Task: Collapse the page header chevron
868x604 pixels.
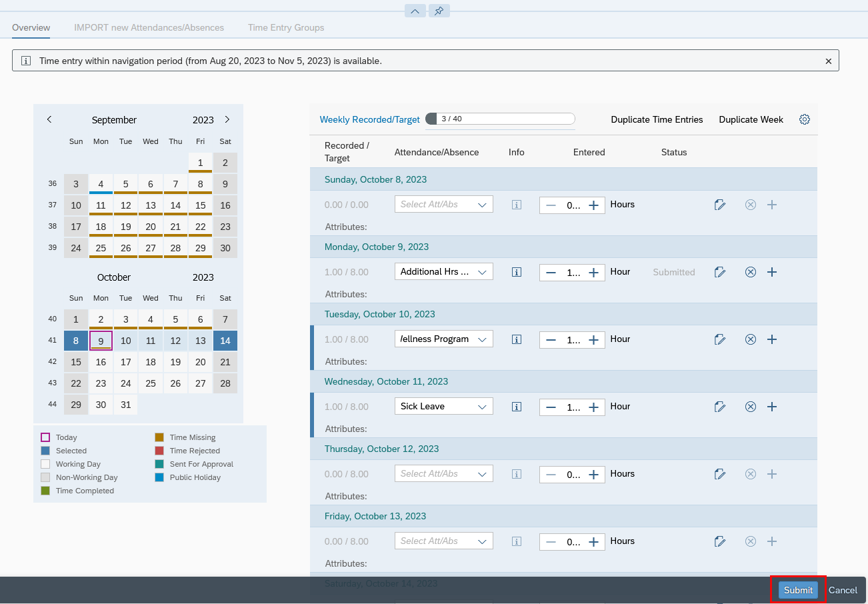Action: pos(415,11)
